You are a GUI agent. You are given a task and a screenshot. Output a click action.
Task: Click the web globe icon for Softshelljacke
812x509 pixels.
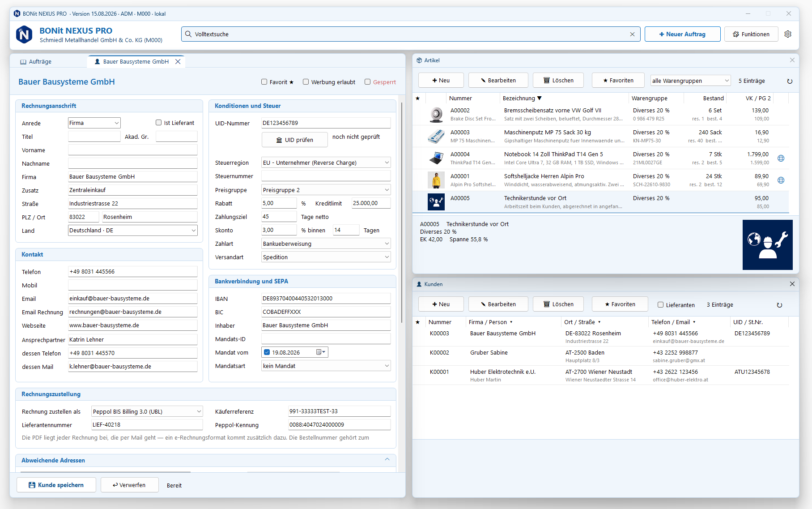point(781,180)
